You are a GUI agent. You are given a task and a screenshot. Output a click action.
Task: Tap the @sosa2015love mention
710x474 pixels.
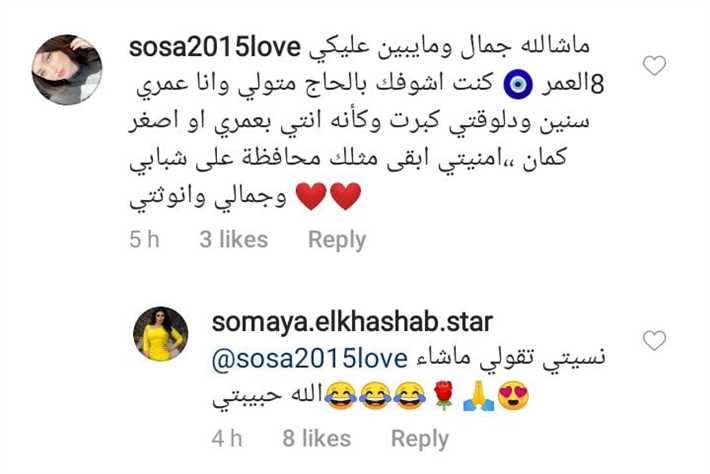tap(310, 359)
